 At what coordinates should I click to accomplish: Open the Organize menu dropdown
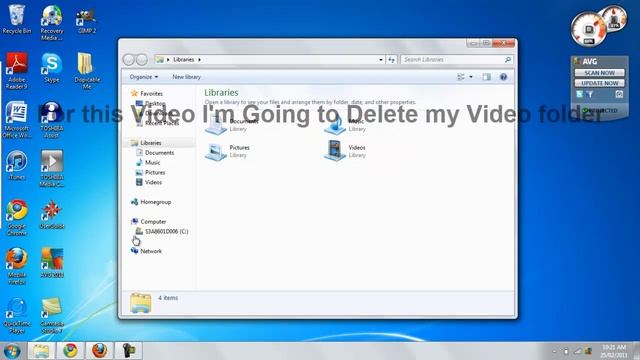[144, 77]
